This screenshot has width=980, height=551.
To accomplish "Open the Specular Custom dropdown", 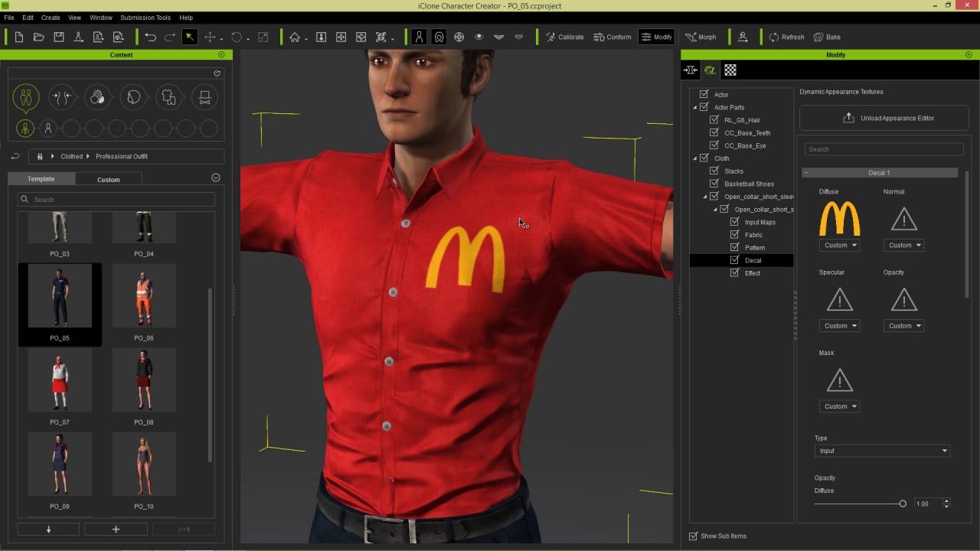I will coord(840,325).
